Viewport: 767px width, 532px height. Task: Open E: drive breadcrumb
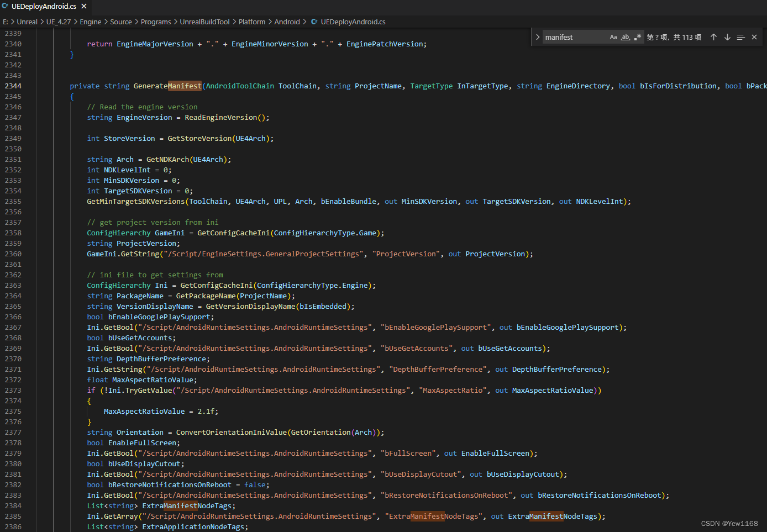(6, 22)
